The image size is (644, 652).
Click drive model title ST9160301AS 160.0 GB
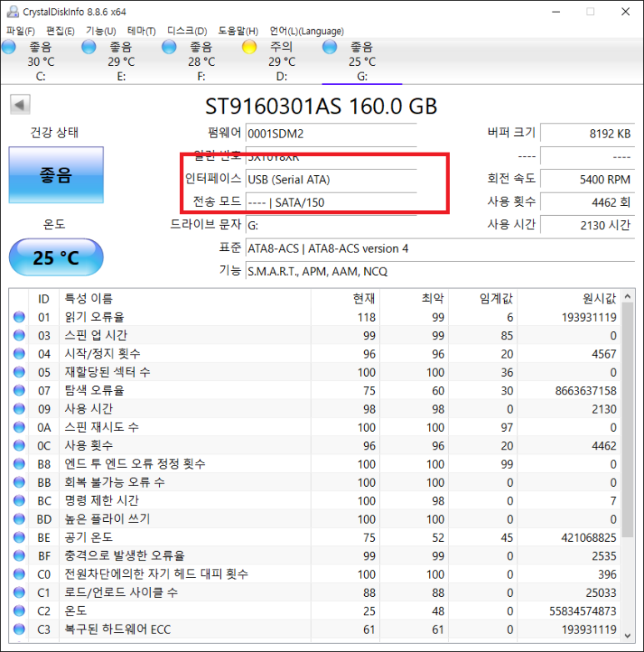tap(321, 107)
